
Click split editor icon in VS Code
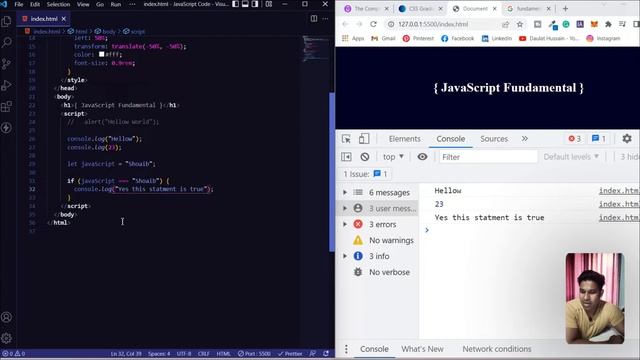tap(314, 18)
